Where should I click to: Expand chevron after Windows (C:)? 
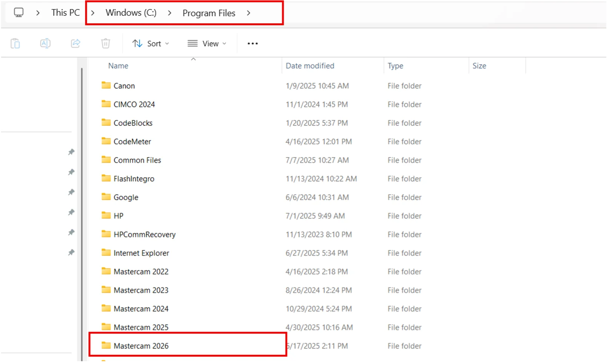pyautogui.click(x=170, y=13)
